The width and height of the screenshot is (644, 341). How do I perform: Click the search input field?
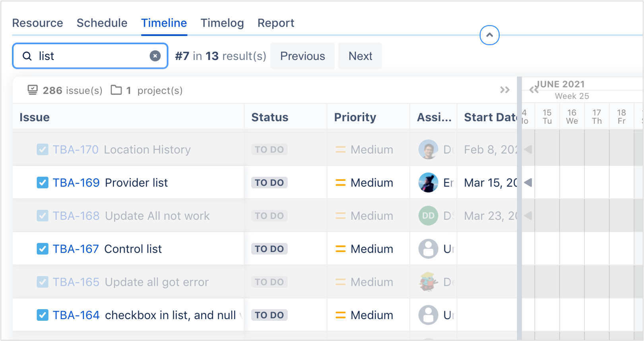coord(91,56)
